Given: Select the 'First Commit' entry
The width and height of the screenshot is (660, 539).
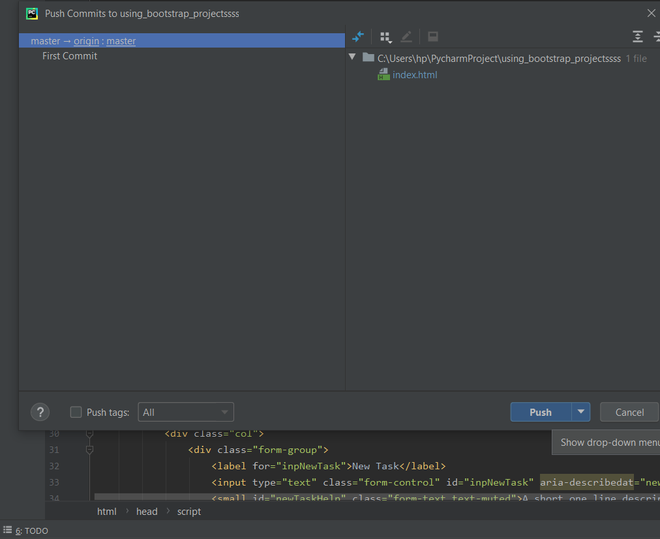Looking at the screenshot, I should [x=69, y=56].
